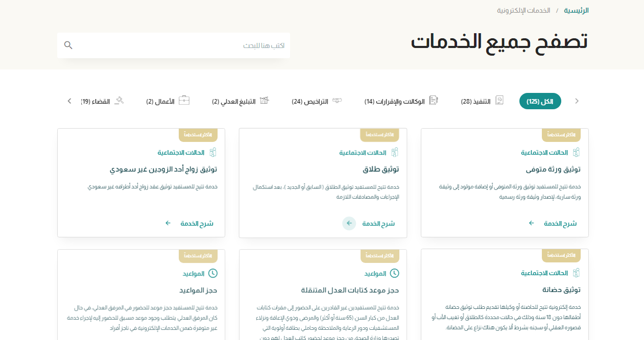Viewport: 644px width, 340px height.
Task: Open the التراخيص (24) category tab
Action: [309, 102]
